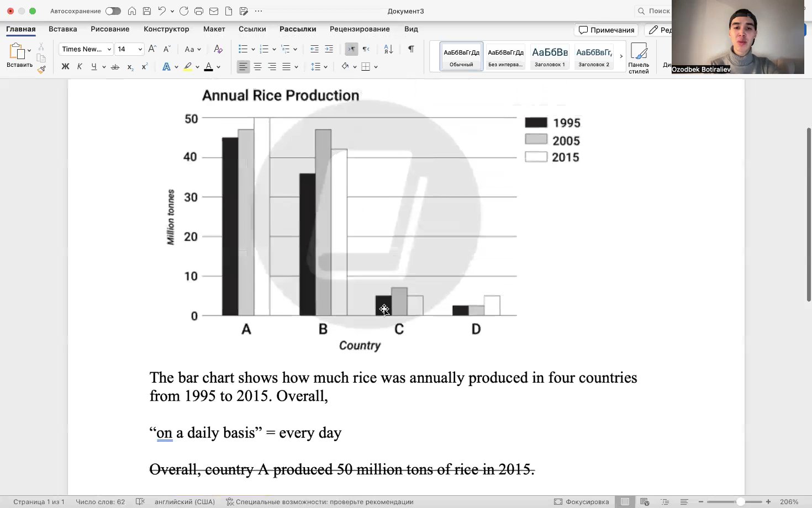
Task: Show formatting marks (¶)
Action: click(x=411, y=49)
